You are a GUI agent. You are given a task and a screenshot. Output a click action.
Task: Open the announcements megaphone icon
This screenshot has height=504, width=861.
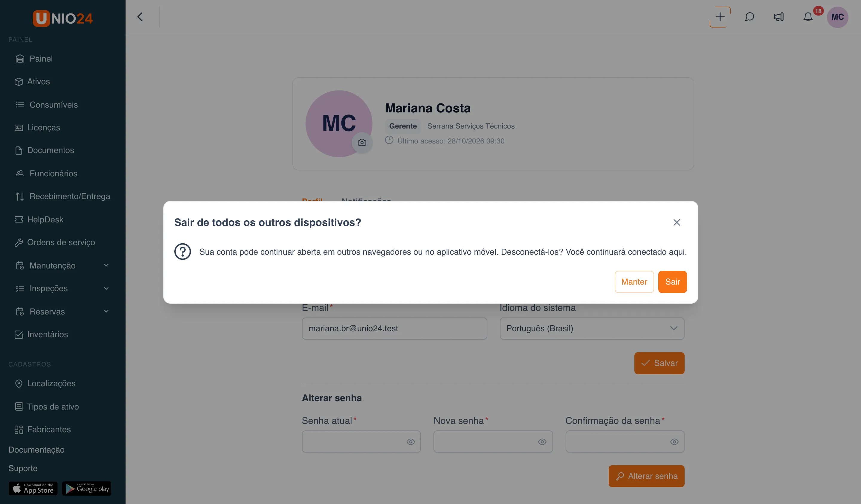coord(779,17)
